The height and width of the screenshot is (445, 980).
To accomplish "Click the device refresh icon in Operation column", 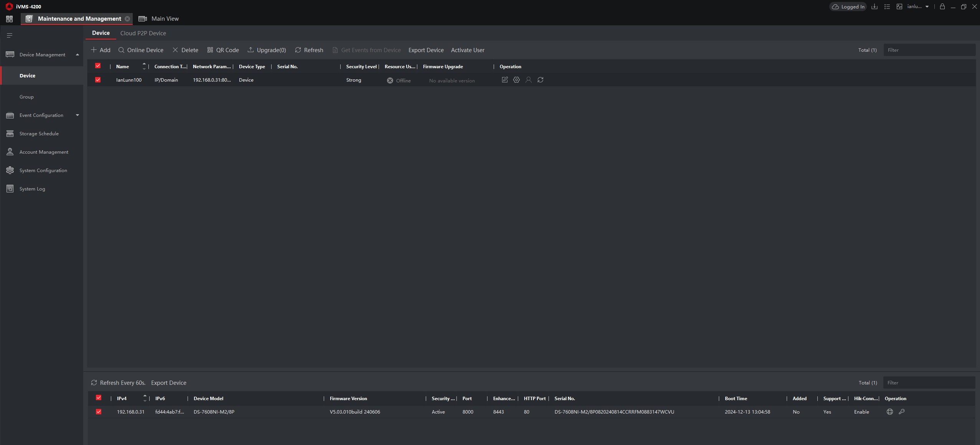I will pyautogui.click(x=540, y=80).
